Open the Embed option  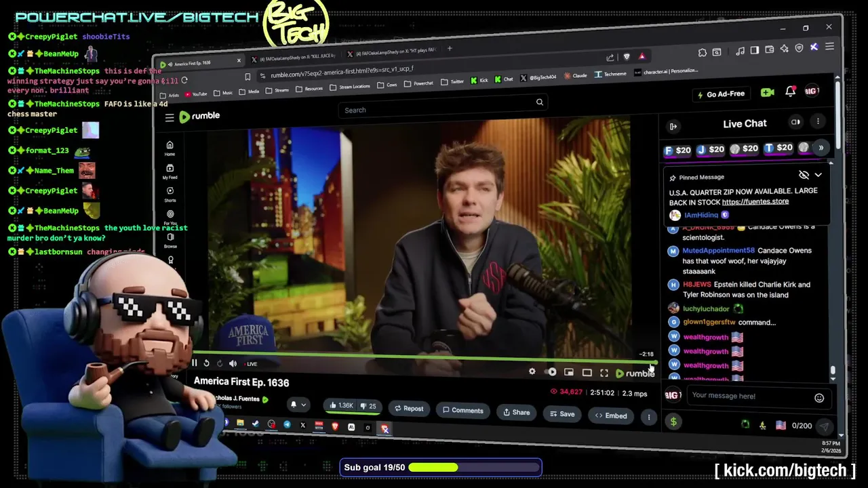(x=611, y=415)
